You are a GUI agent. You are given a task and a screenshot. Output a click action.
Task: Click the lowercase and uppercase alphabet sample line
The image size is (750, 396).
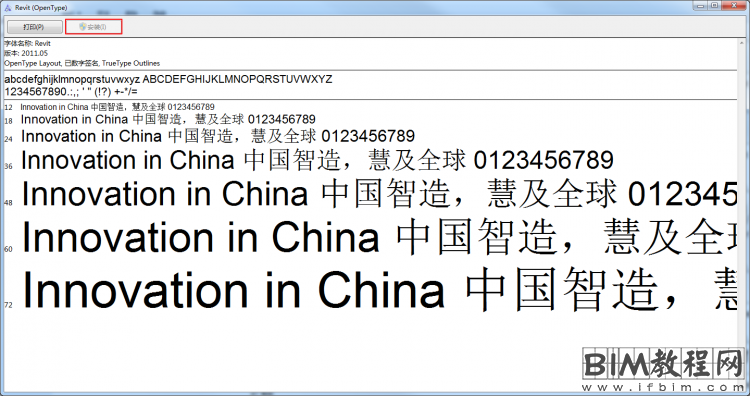(168, 79)
